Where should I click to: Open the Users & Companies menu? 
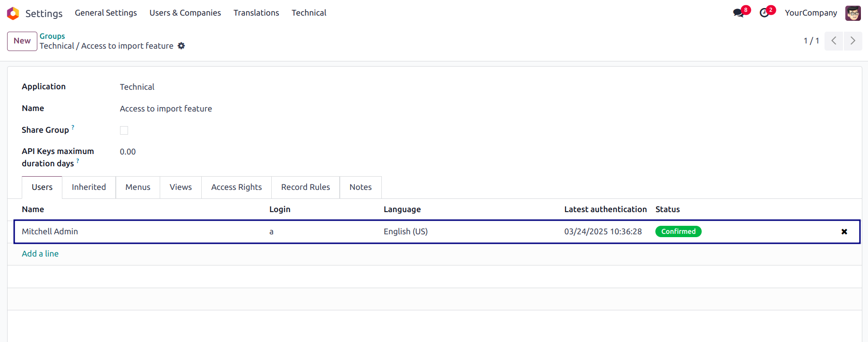pos(185,13)
